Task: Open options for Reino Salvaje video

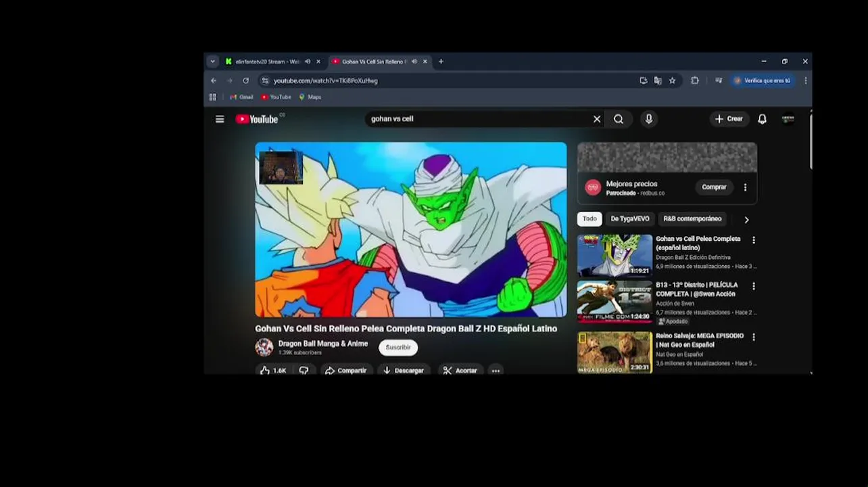Action: tap(754, 337)
